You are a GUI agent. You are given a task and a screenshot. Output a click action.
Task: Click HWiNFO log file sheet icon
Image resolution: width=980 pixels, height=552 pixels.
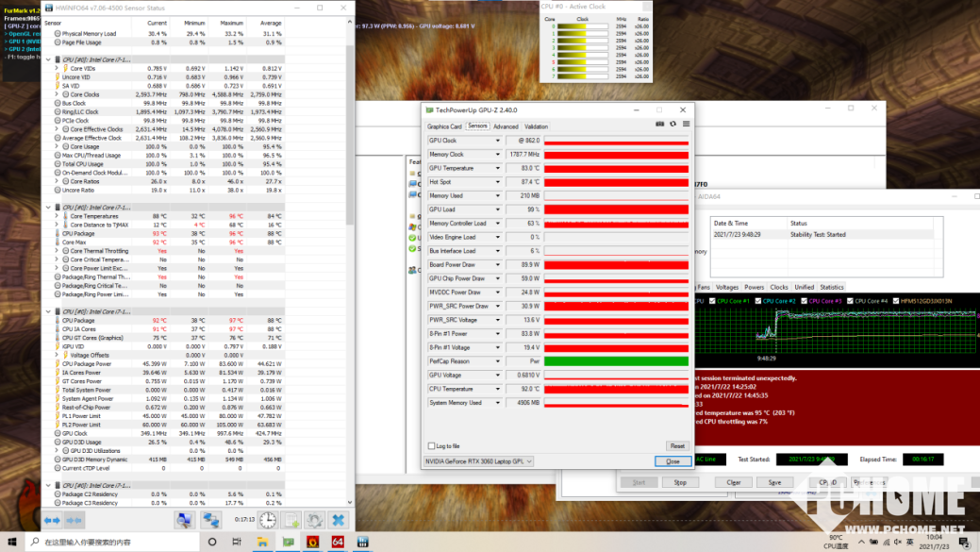coord(291,520)
